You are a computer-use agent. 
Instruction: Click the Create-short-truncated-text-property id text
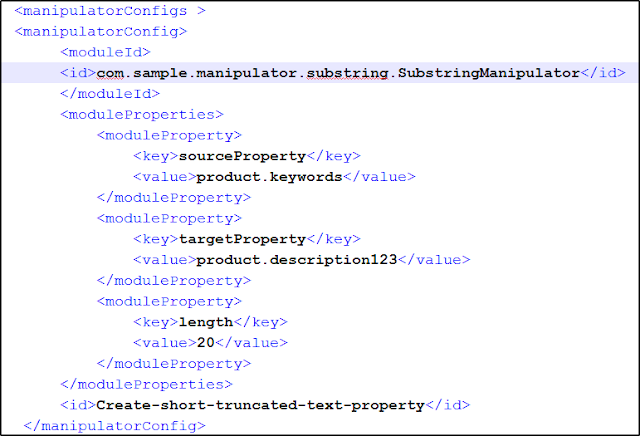pos(260,405)
